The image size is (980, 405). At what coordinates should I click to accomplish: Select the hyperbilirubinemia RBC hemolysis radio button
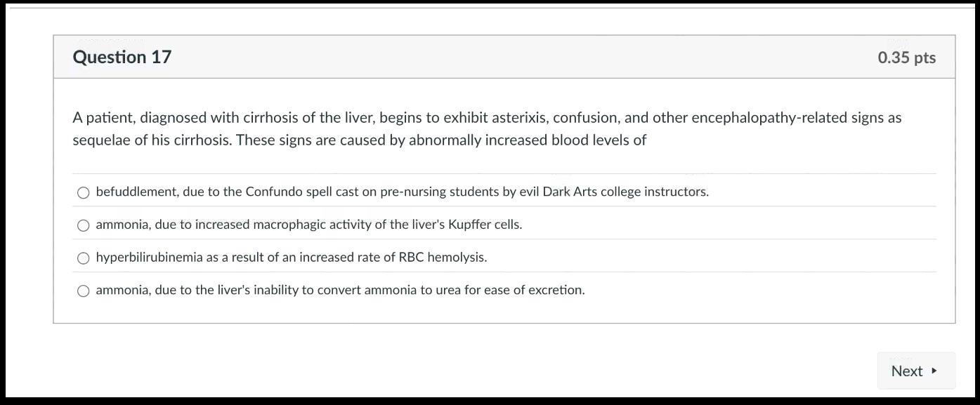tap(83, 258)
